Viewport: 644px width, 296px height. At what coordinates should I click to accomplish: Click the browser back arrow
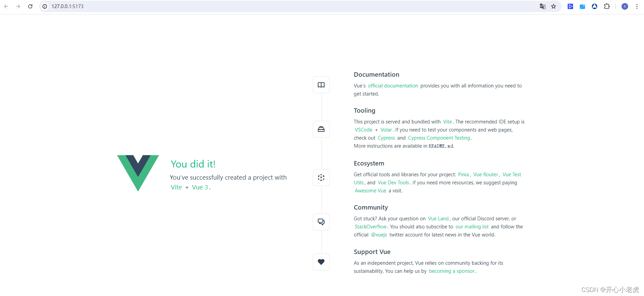click(x=6, y=6)
